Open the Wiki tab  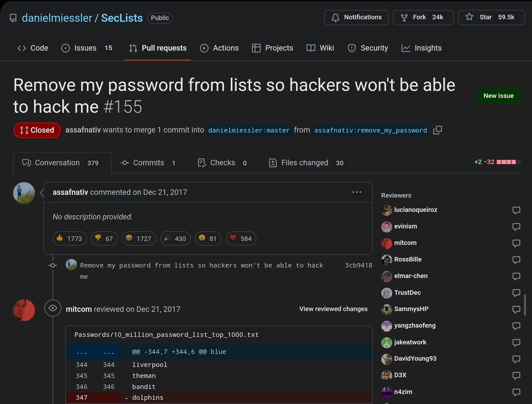[320, 48]
